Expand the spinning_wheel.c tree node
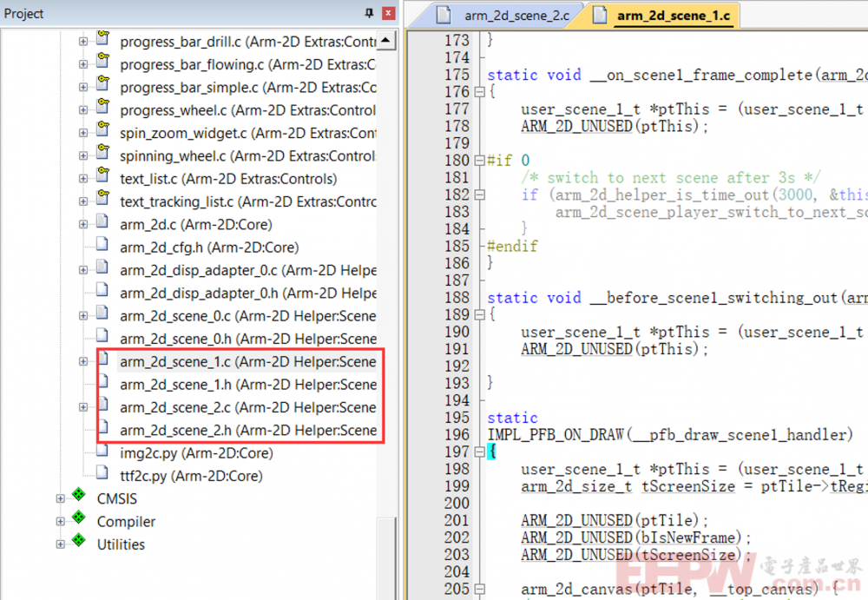The width and height of the screenshot is (868, 600). tap(83, 155)
